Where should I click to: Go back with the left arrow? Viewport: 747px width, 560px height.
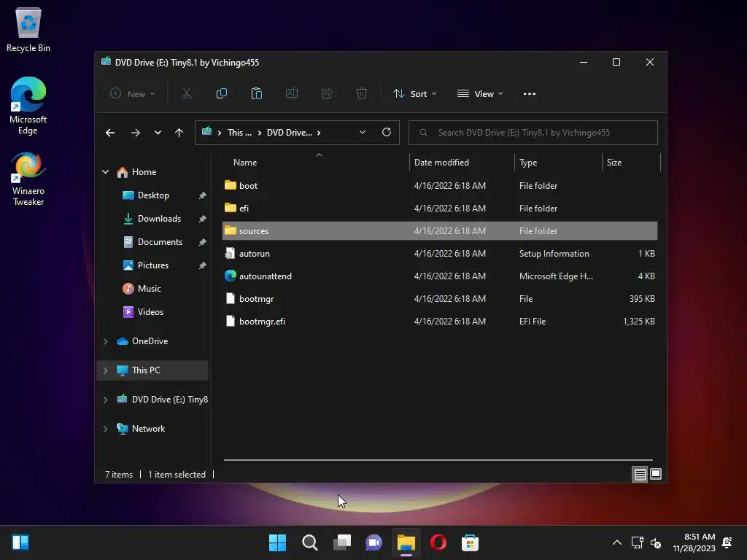[110, 133]
